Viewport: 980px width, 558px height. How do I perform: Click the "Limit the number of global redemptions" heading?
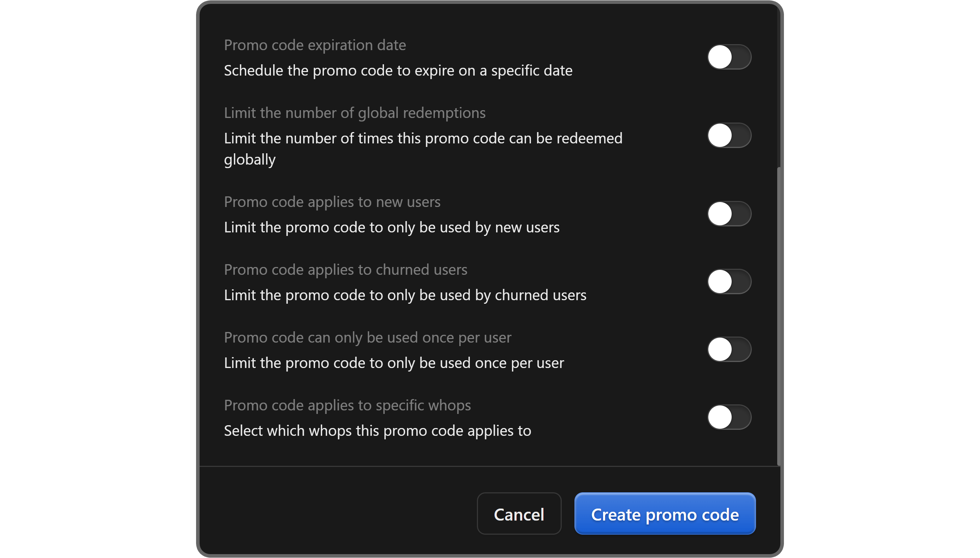(355, 113)
